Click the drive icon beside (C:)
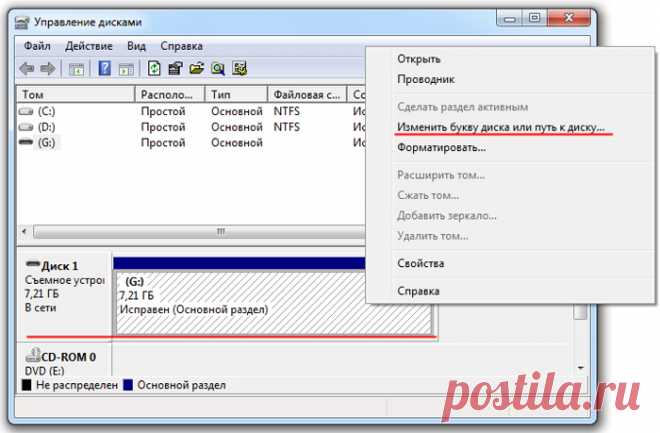This screenshot has height=433, width=660. (26, 112)
